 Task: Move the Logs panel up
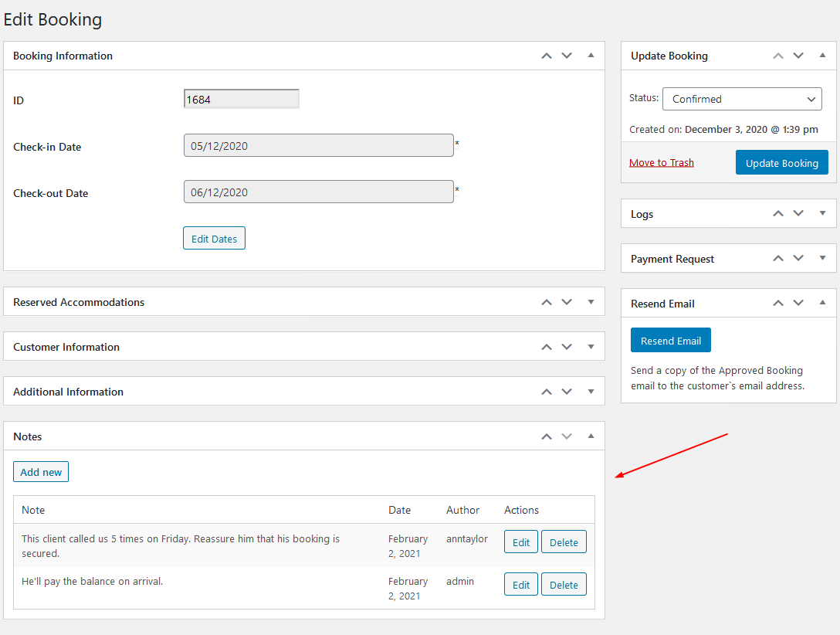[x=777, y=213]
